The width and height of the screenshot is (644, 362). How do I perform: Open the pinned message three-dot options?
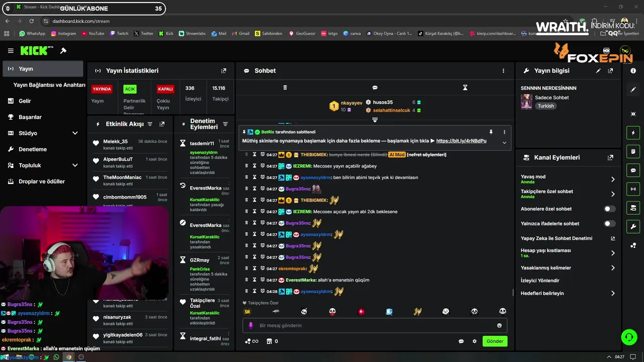[504, 132]
